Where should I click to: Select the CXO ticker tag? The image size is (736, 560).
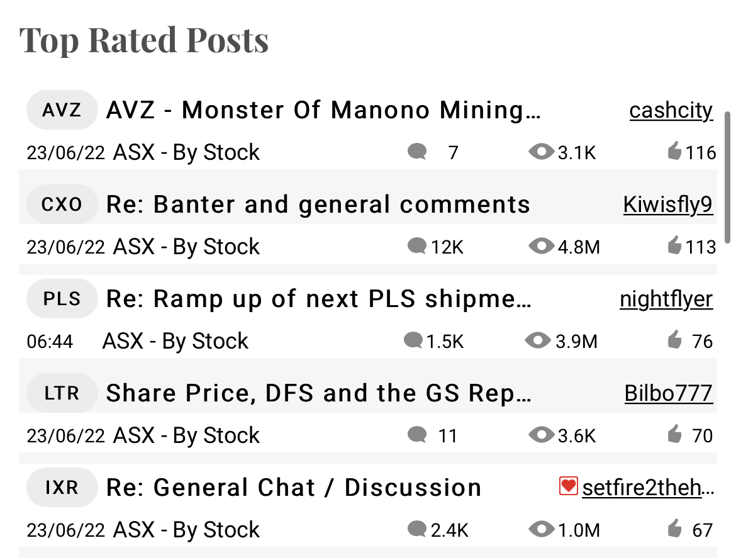(x=62, y=204)
